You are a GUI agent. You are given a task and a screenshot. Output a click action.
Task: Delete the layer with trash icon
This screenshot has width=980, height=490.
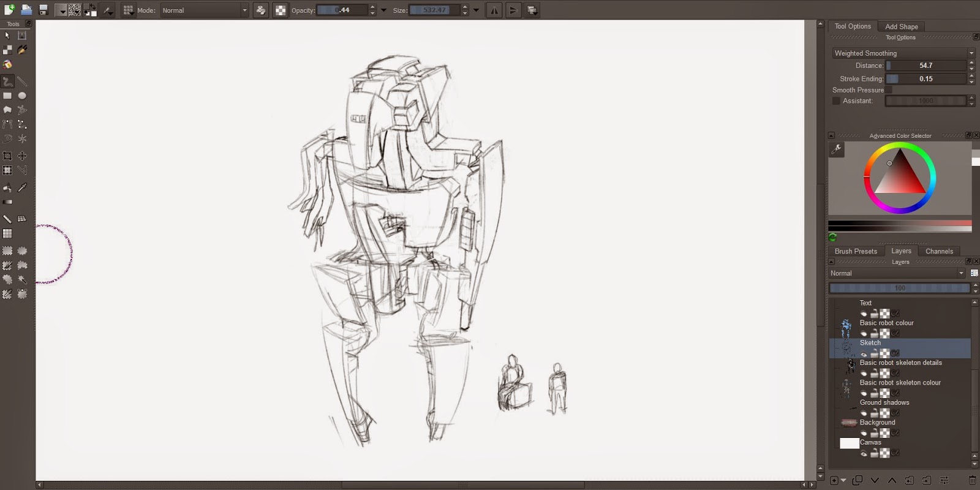pos(972,480)
